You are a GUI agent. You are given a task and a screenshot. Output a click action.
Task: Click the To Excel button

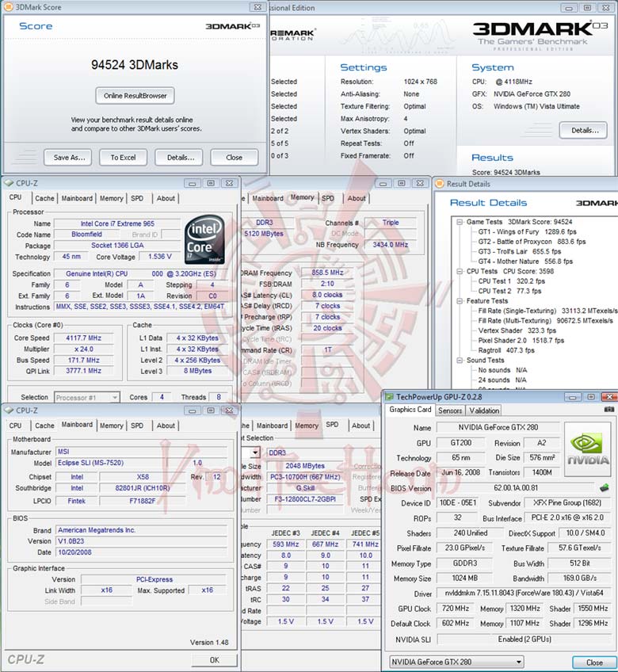pos(123,157)
